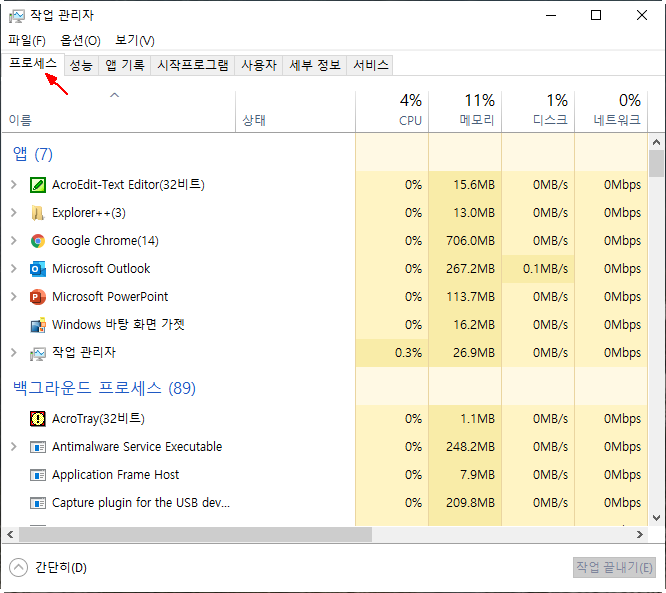Expand the Microsoft Outlook process group
666x593 pixels.
(14, 268)
